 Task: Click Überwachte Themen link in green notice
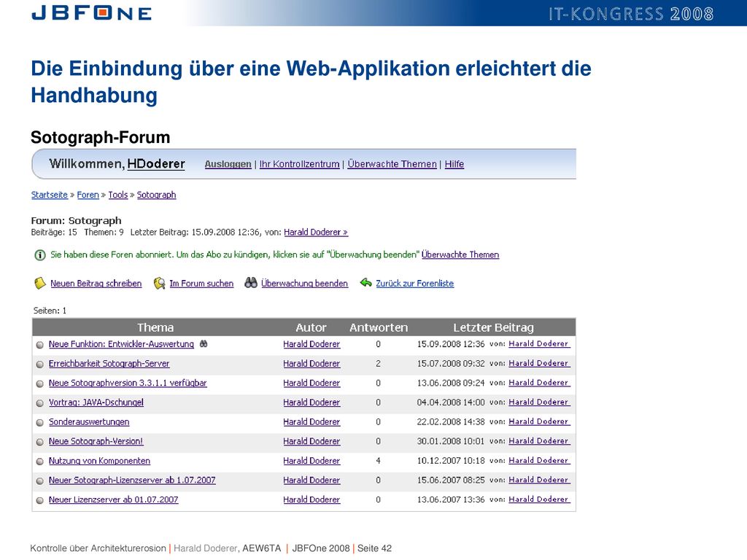pos(460,254)
